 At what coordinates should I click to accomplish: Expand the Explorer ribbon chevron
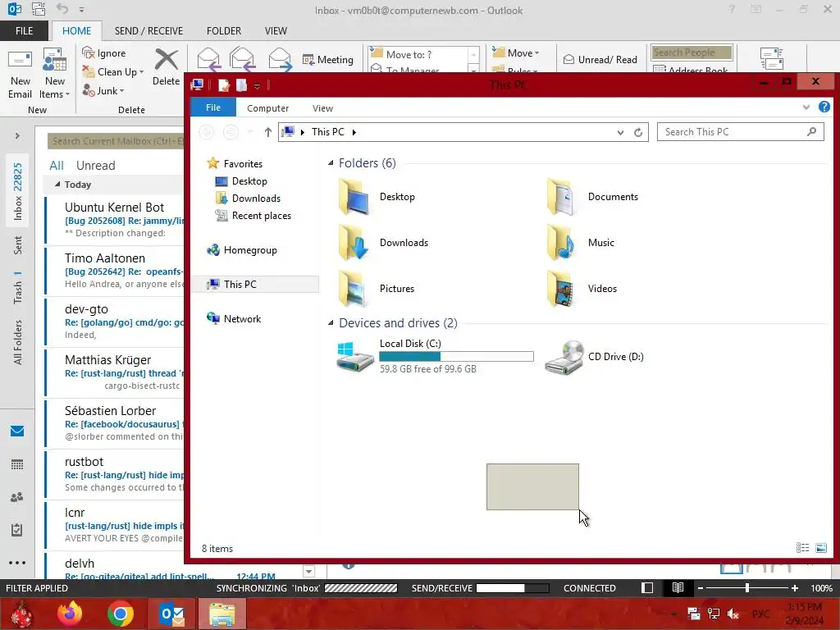[806, 107]
